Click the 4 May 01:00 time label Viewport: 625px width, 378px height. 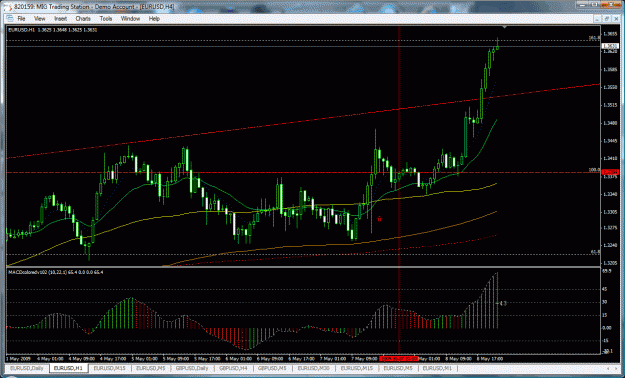pyautogui.click(x=49, y=359)
